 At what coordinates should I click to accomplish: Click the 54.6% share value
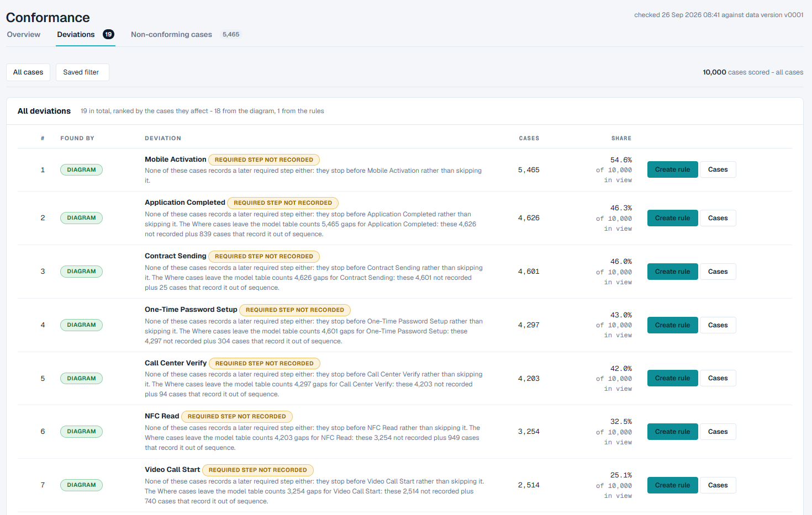click(x=621, y=160)
